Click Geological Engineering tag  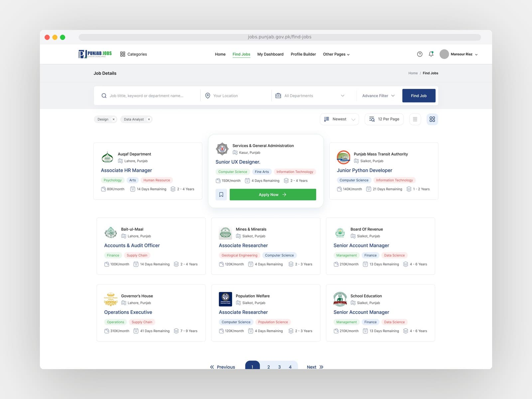click(x=239, y=255)
